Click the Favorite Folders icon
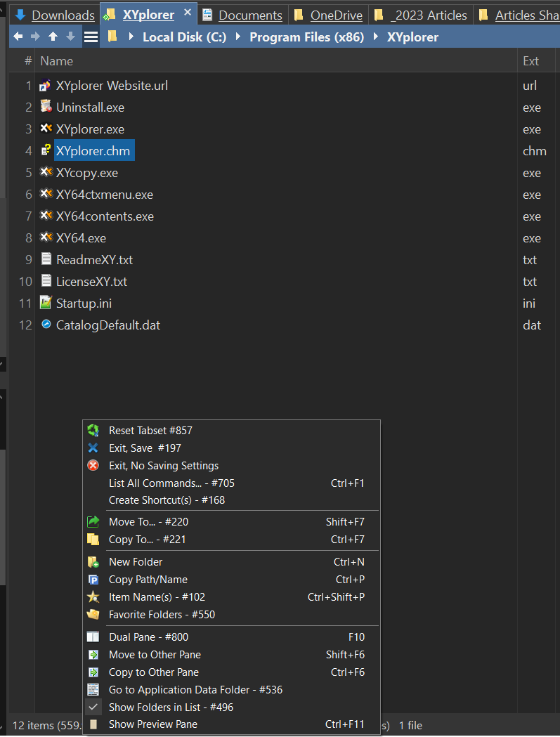Image resolution: width=560 pixels, height=737 pixels. pos(93,614)
